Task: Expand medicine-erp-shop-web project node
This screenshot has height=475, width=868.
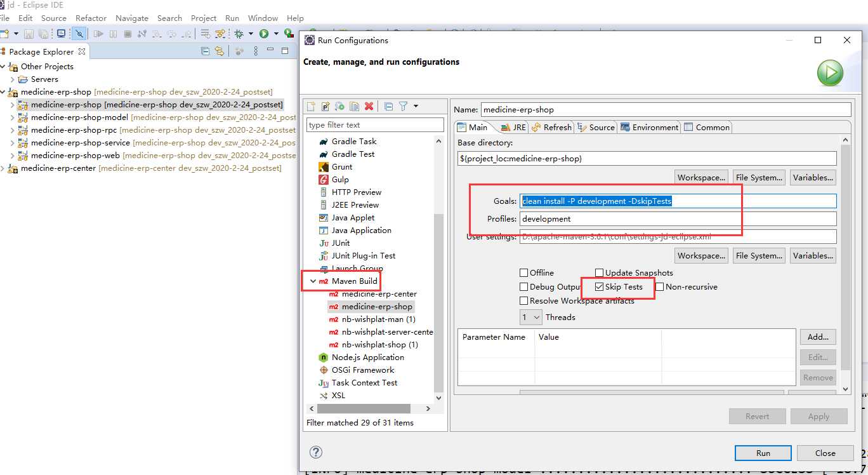Action: 12,156
